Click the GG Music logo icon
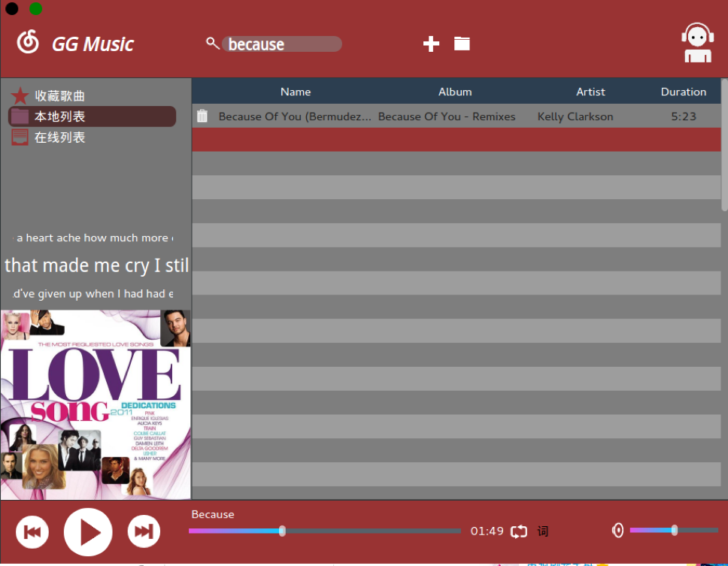Viewport: 728px width, 566px height. 28,42
